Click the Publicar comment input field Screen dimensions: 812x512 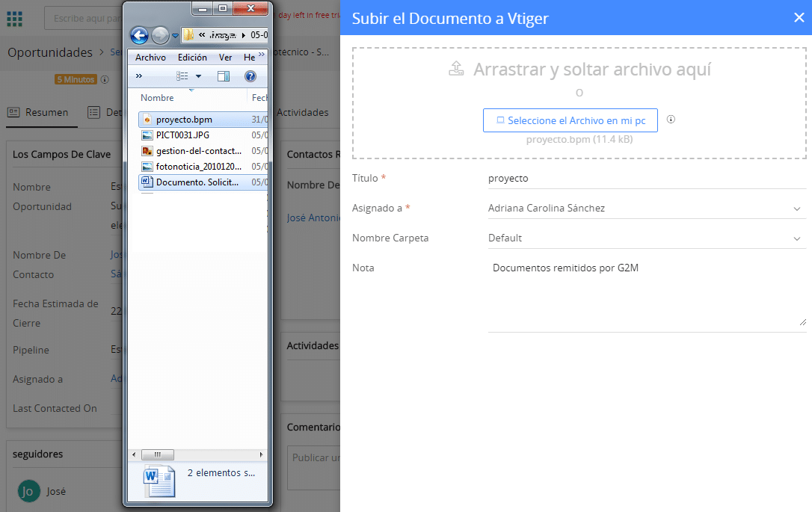point(314,468)
